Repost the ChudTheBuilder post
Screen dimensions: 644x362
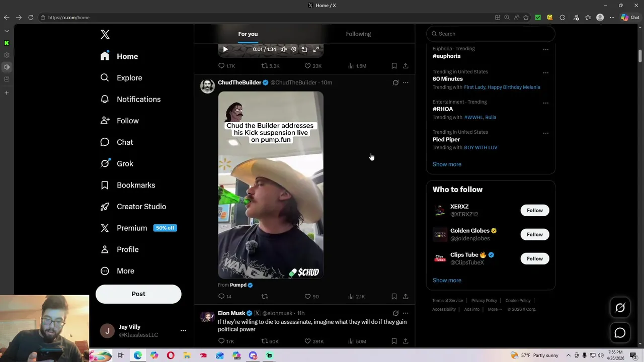click(265, 297)
